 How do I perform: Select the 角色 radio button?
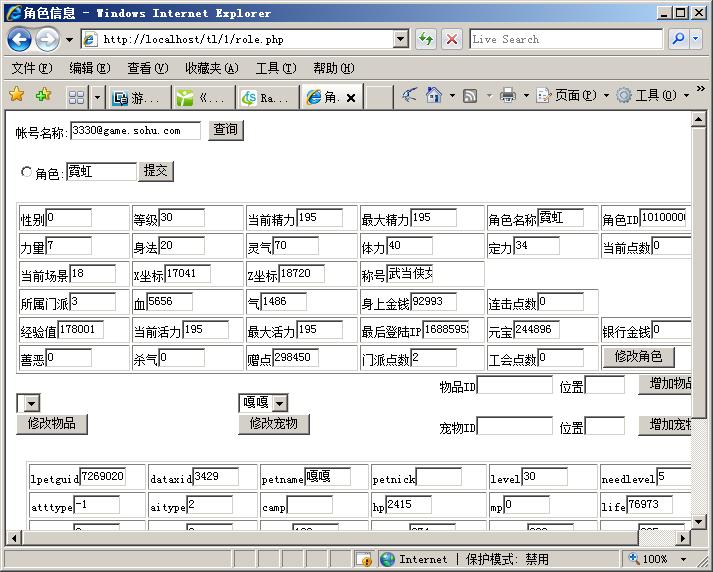pyautogui.click(x=27, y=172)
